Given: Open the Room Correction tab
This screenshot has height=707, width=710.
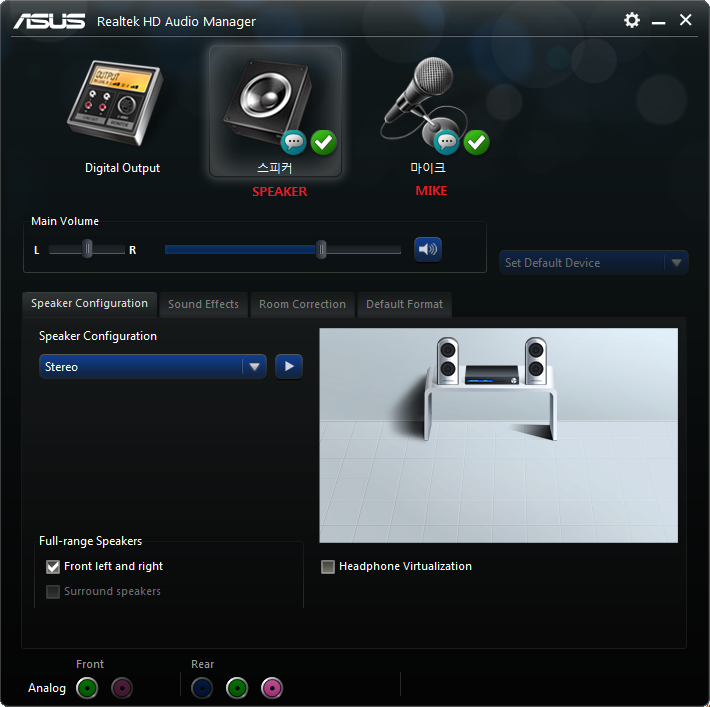Looking at the screenshot, I should coord(302,304).
